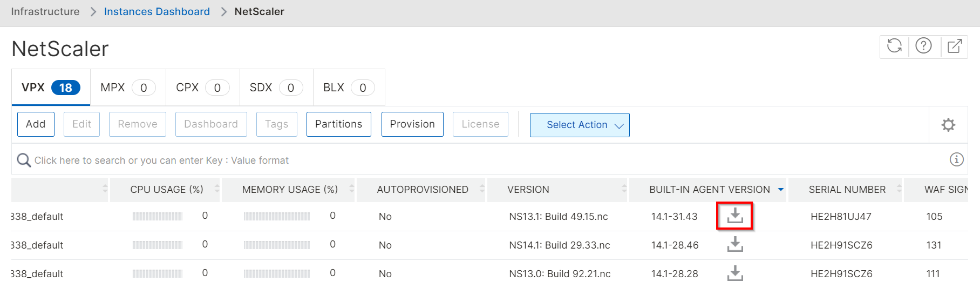Viewport: 980px width, 288px height.
Task: Click the Remove button
Action: pos(138,124)
